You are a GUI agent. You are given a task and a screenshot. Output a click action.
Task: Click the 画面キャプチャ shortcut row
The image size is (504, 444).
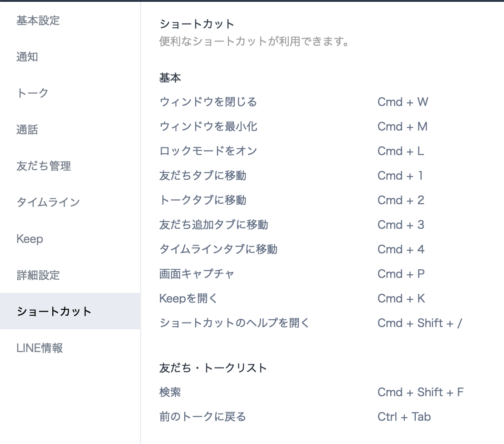tap(197, 274)
